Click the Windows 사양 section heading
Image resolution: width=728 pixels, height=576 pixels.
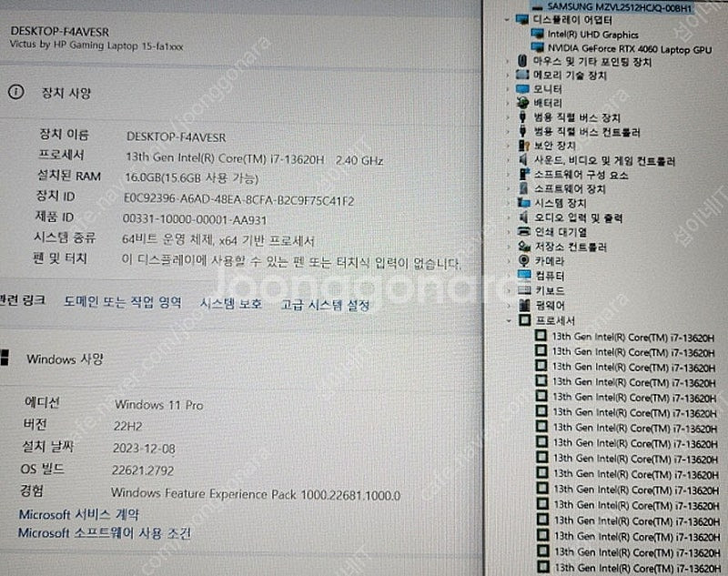65,359
